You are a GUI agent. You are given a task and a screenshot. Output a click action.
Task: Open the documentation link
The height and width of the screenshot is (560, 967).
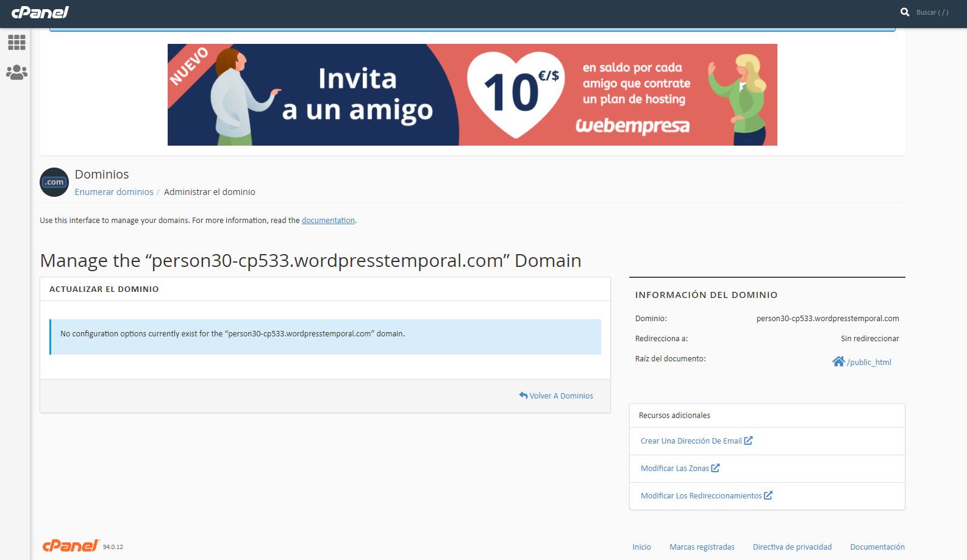pos(328,221)
